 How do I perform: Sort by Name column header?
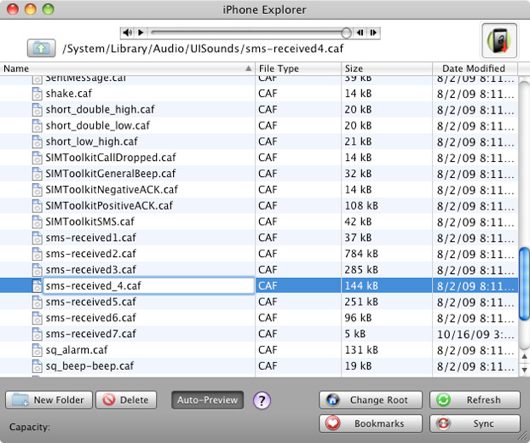click(x=127, y=69)
